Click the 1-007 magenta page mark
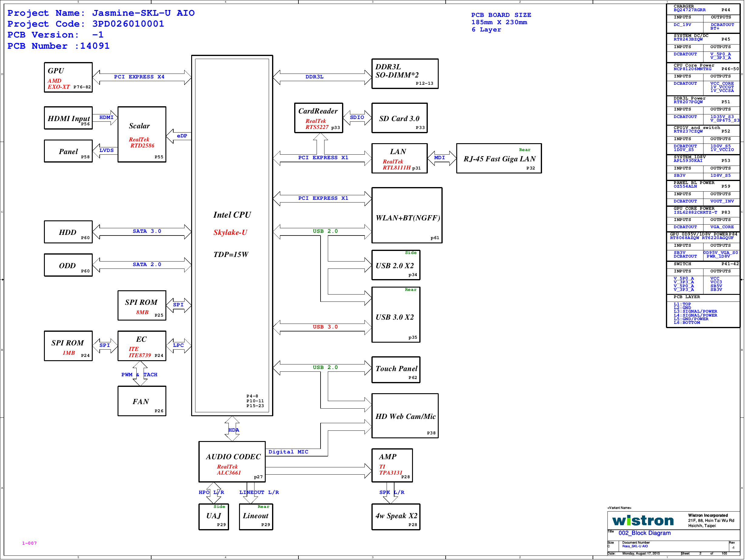Image resolution: width=745 pixels, height=560 pixels. click(29, 543)
